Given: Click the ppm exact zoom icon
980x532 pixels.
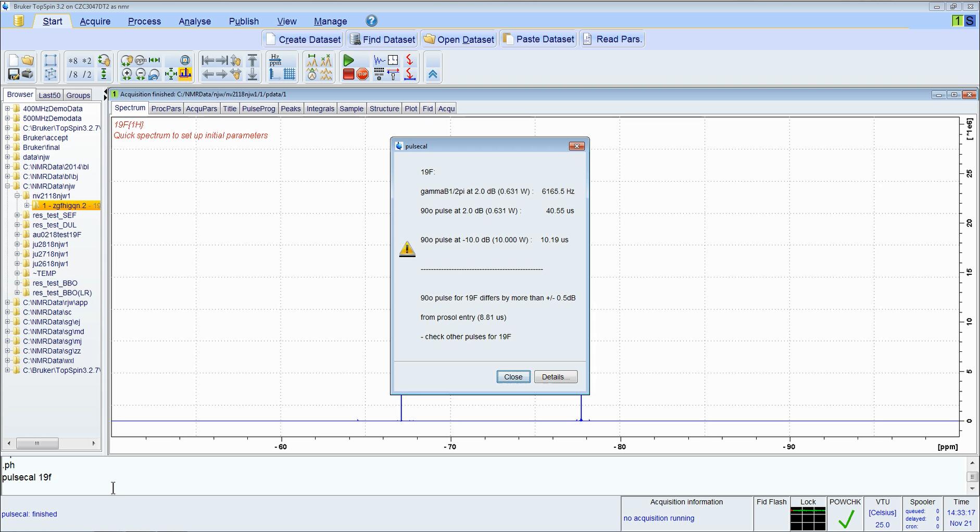Looking at the screenshot, I should pos(140,60).
